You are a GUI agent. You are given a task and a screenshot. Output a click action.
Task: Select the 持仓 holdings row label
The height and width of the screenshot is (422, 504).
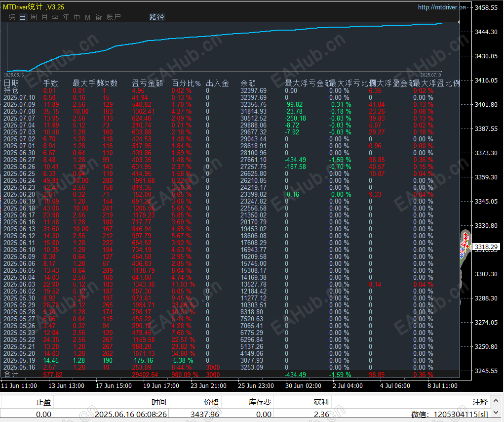coord(11,90)
